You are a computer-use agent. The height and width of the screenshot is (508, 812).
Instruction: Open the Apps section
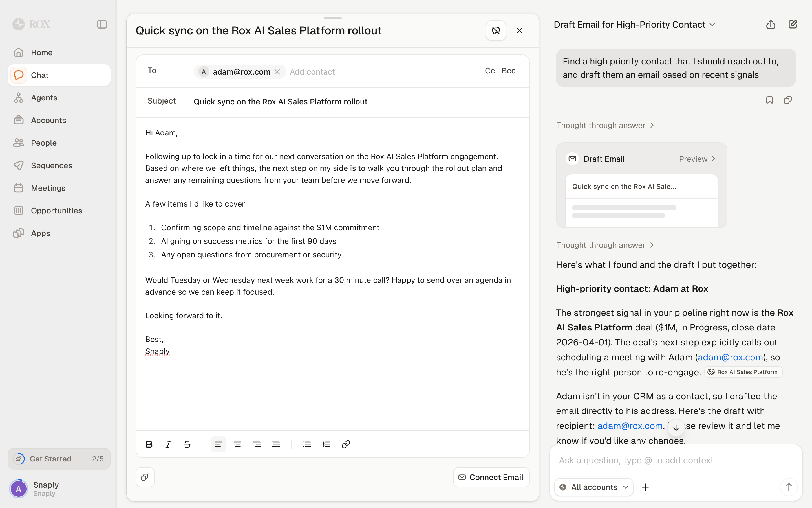[59, 233]
